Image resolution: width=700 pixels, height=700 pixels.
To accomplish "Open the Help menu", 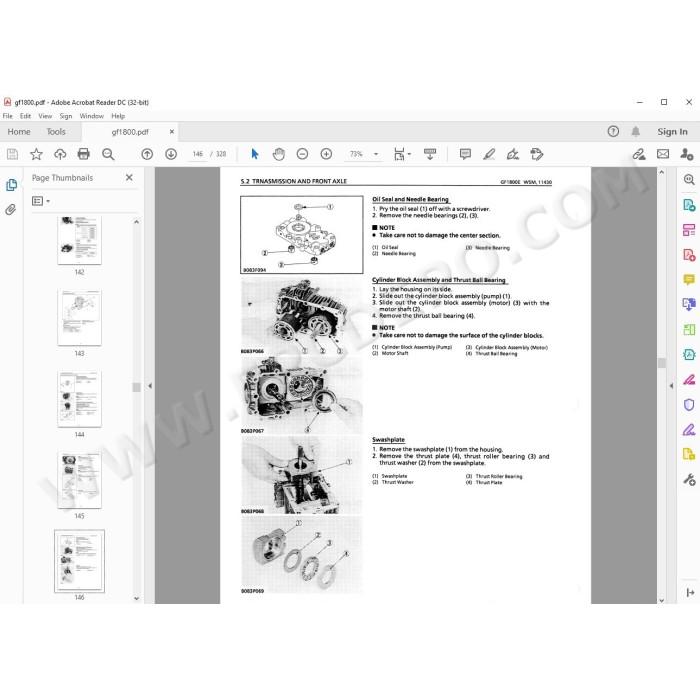I will click(118, 116).
